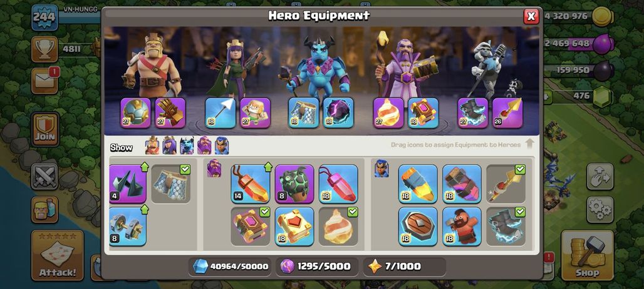Screen dimensions: 644x289
Task: Select the Healing Tome level 18
Action: click(x=294, y=226)
